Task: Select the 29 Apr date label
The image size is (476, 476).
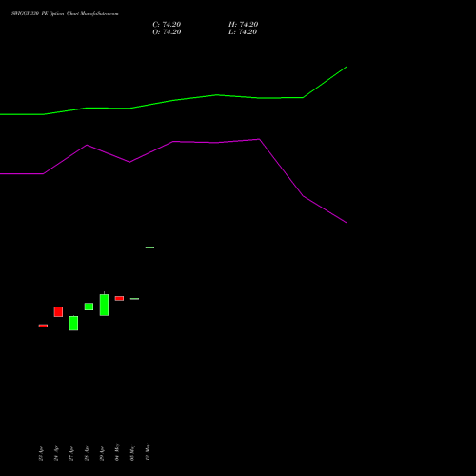Action: click(x=102, y=453)
